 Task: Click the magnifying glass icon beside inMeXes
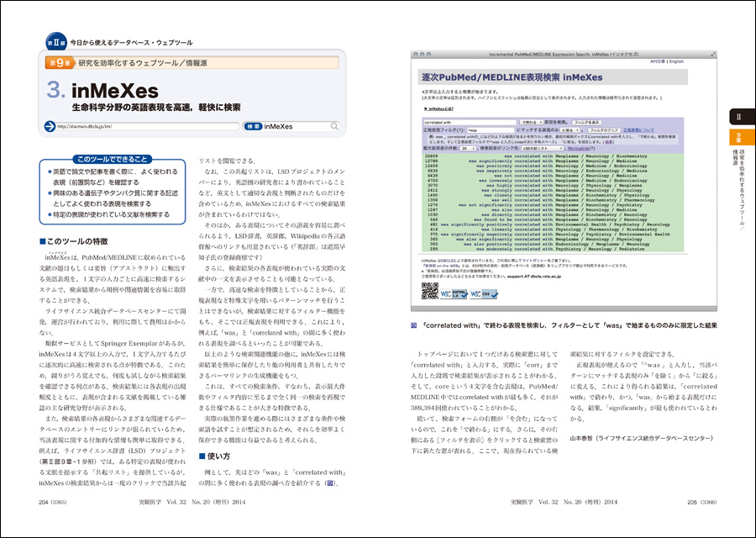tap(335, 127)
